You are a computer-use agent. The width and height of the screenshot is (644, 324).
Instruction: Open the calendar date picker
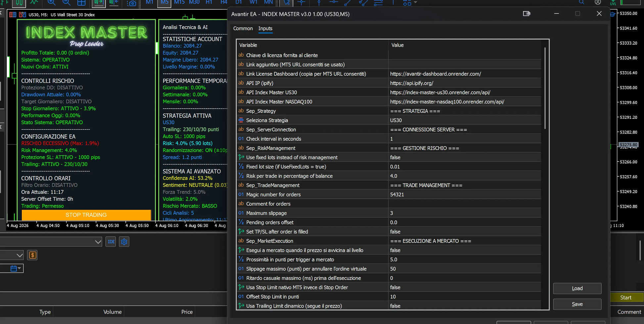(15, 268)
